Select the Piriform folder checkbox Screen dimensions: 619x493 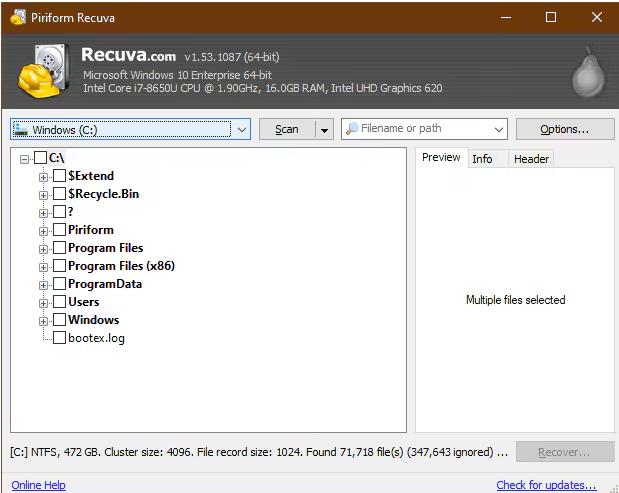(59, 229)
